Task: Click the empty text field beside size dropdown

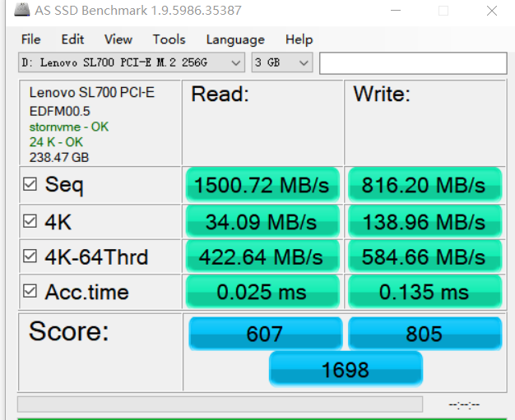Action: (x=413, y=63)
